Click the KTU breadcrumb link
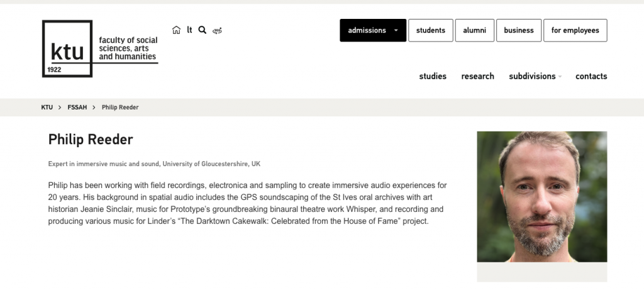Screen dimensions: 644x290 click(47, 108)
